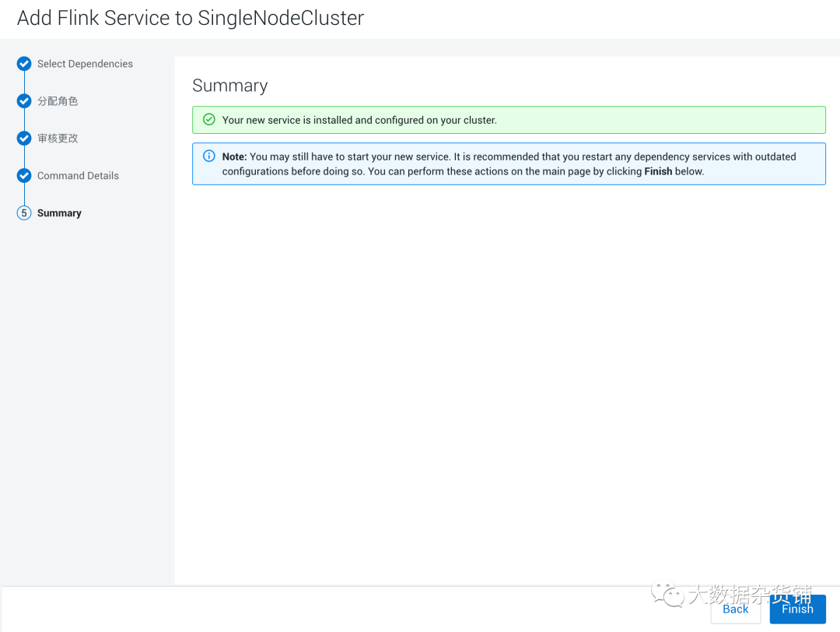840x632 pixels.
Task: Click the Add Flink Service page title
Action: pyautogui.click(x=191, y=19)
